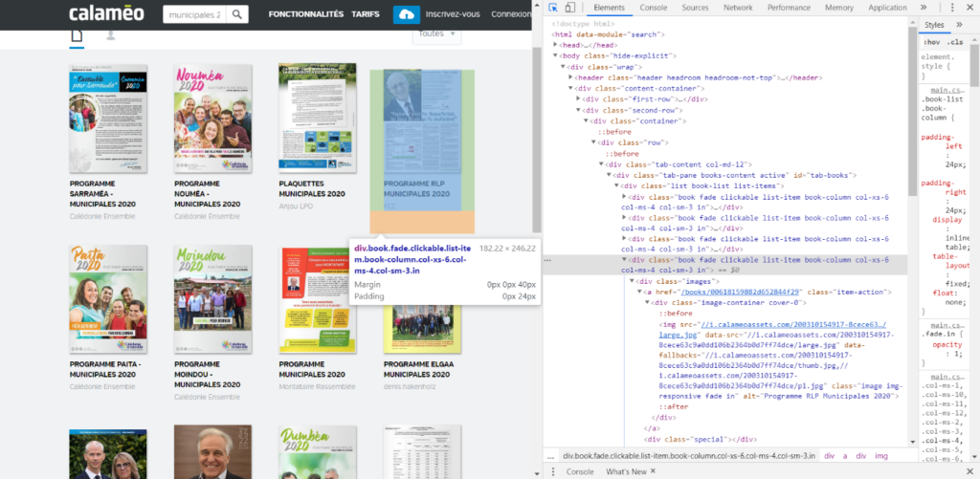Select the Styles pane tab
Image resolution: width=980 pixels, height=479 pixels.
point(934,24)
